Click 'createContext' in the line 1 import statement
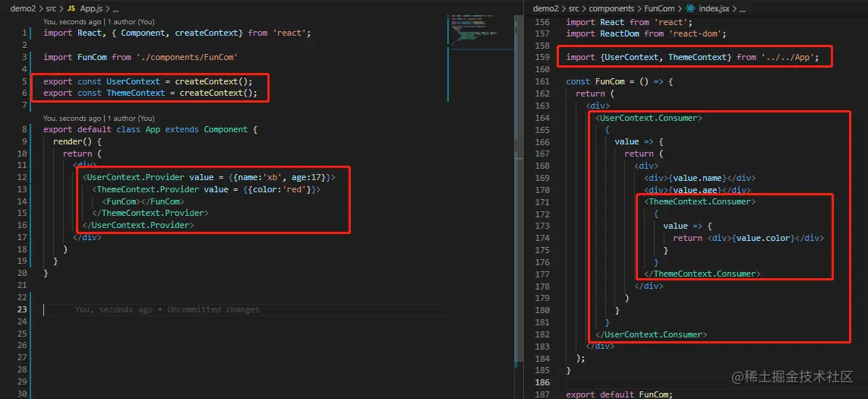The width and height of the screenshot is (868, 399). click(208, 33)
